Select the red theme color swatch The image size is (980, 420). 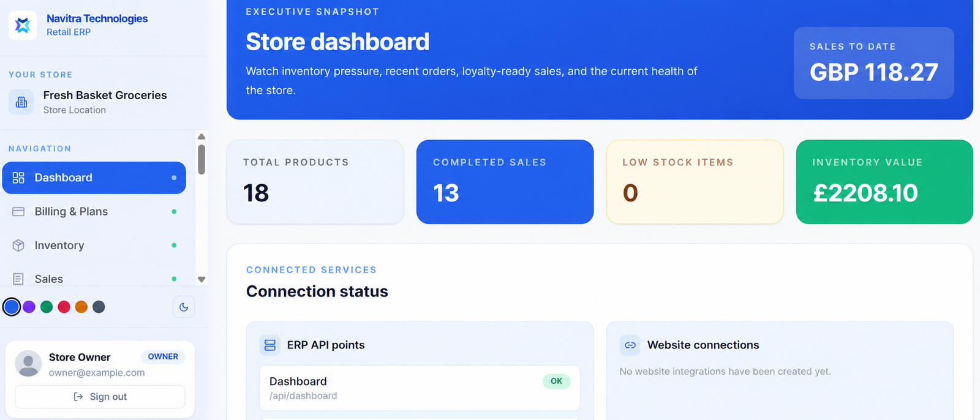[x=64, y=307]
